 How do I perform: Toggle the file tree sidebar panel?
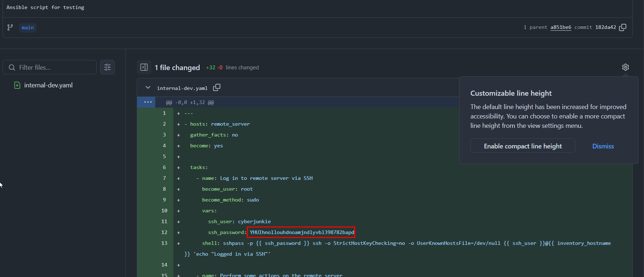144,68
